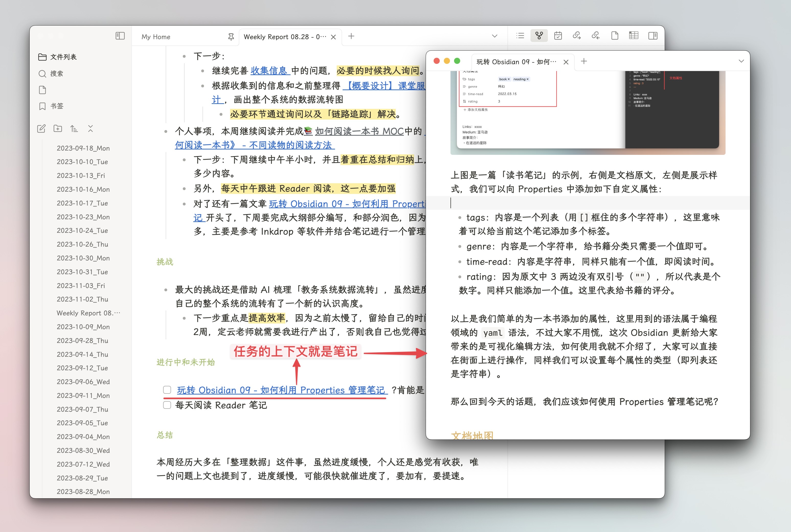Click the blank document icon below 搜索
791x532 pixels.
pyautogui.click(x=42, y=90)
